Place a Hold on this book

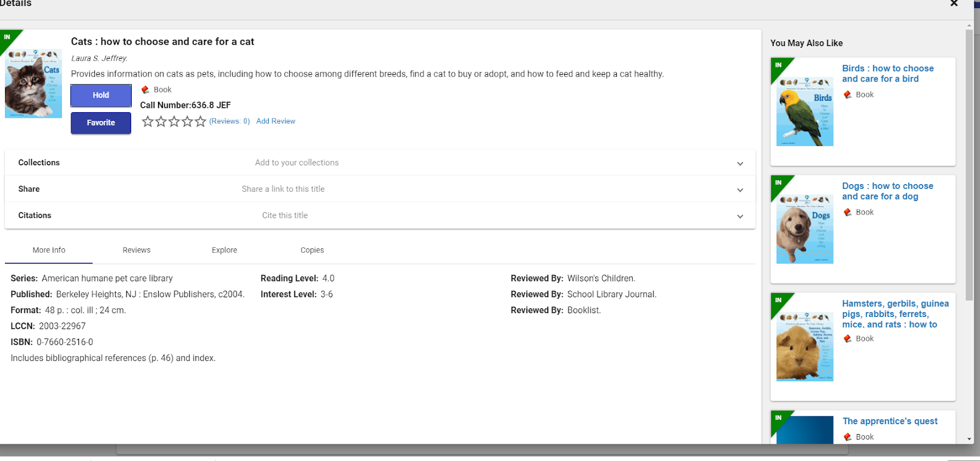(x=101, y=95)
